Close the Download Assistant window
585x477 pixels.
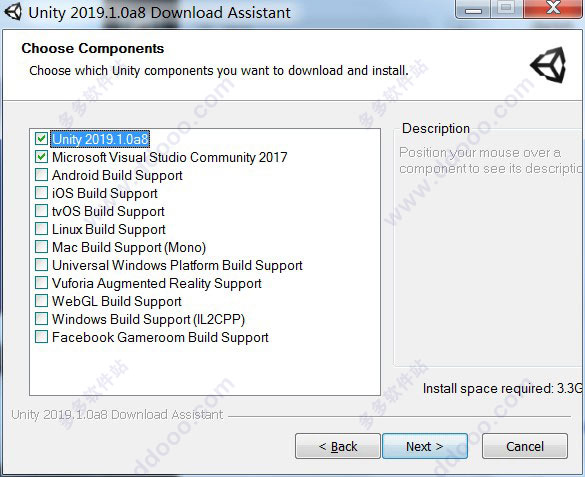point(554,9)
